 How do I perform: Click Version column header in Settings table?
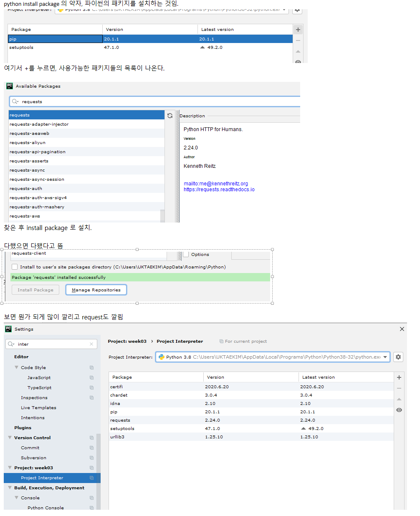pyautogui.click(x=251, y=377)
